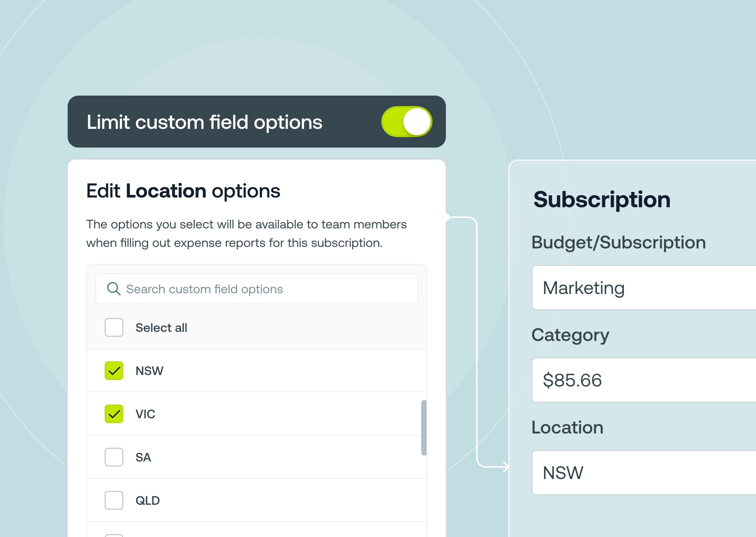The width and height of the screenshot is (756, 537).
Task: Click the SA option label text
Action: pyautogui.click(x=143, y=457)
